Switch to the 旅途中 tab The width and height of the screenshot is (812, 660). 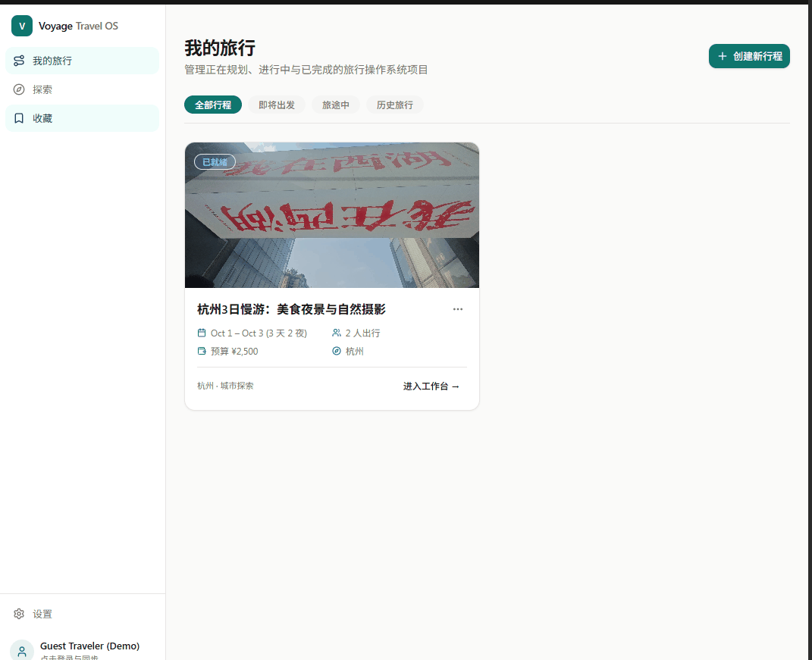(x=336, y=105)
